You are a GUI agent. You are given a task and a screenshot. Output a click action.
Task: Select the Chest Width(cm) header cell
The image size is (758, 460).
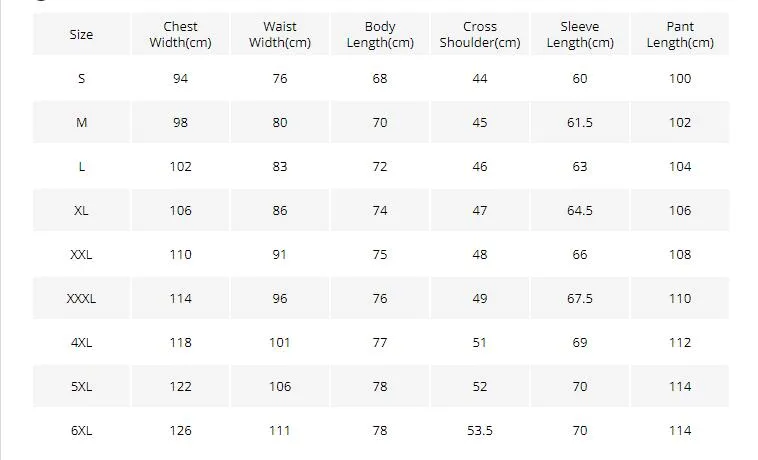180,34
